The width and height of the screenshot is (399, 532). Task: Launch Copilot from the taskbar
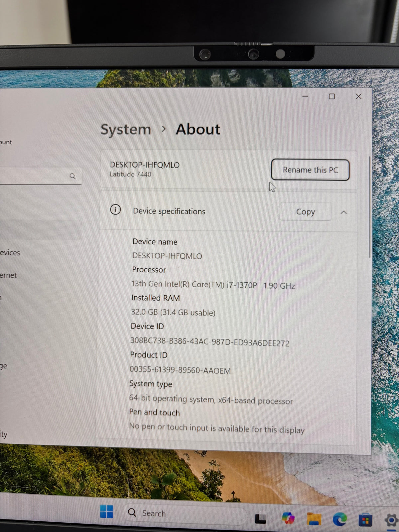288,518
